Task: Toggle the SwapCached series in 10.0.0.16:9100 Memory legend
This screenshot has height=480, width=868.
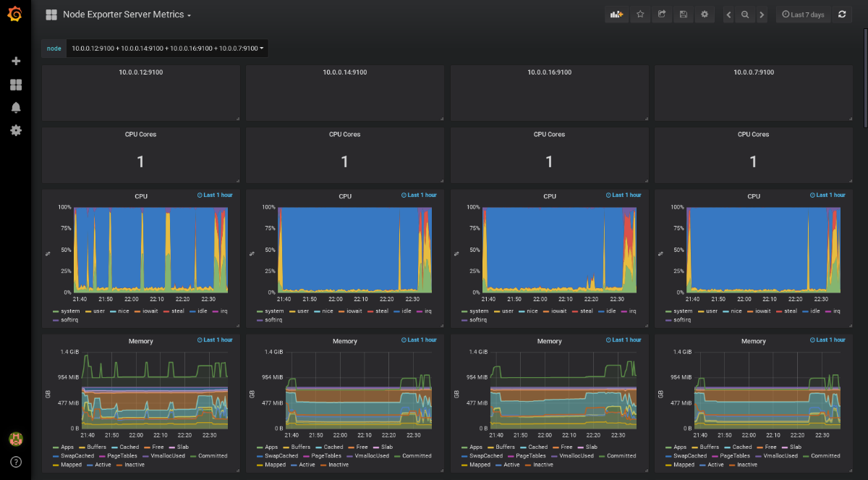Action: pos(485,456)
